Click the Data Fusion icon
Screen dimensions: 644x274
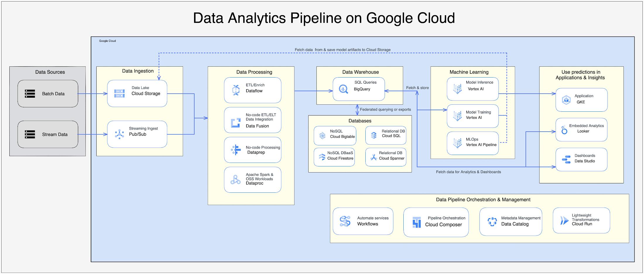pyautogui.click(x=236, y=123)
